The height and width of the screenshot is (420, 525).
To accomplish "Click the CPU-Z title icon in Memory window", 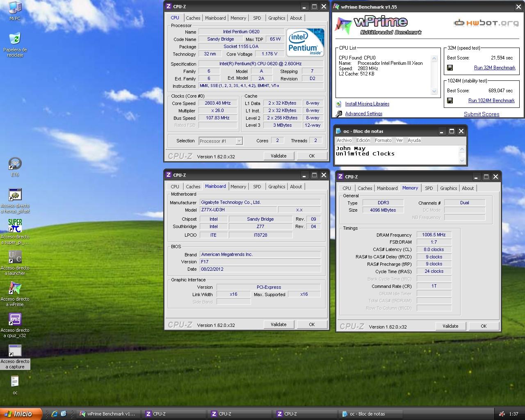I will point(340,177).
